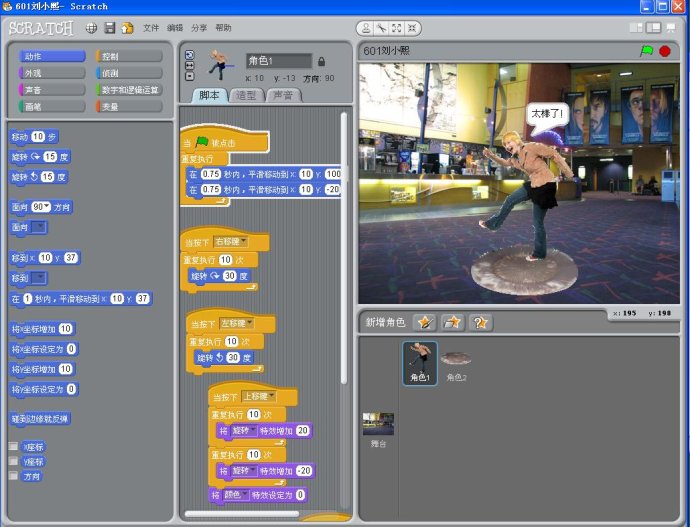690x527 pixels.
Task: Click the red stop button
Action: (665, 51)
